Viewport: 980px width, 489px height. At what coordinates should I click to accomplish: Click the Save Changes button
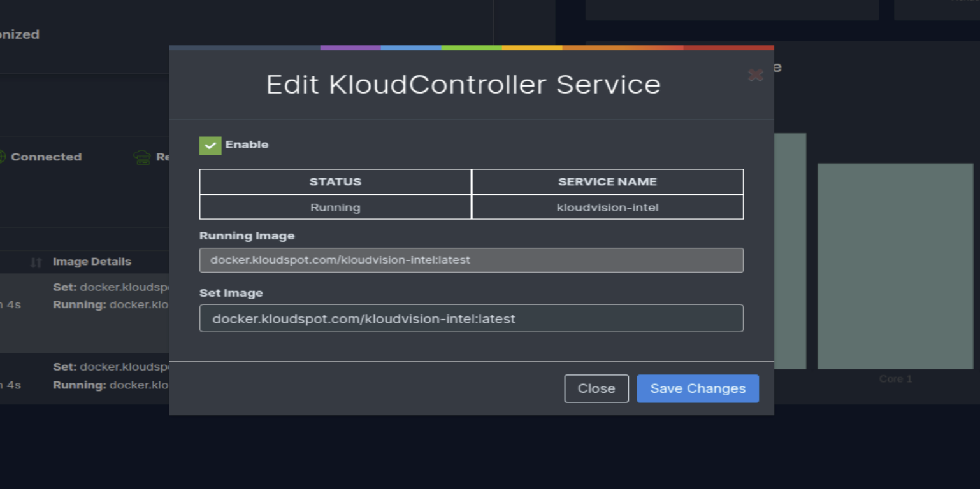point(698,388)
